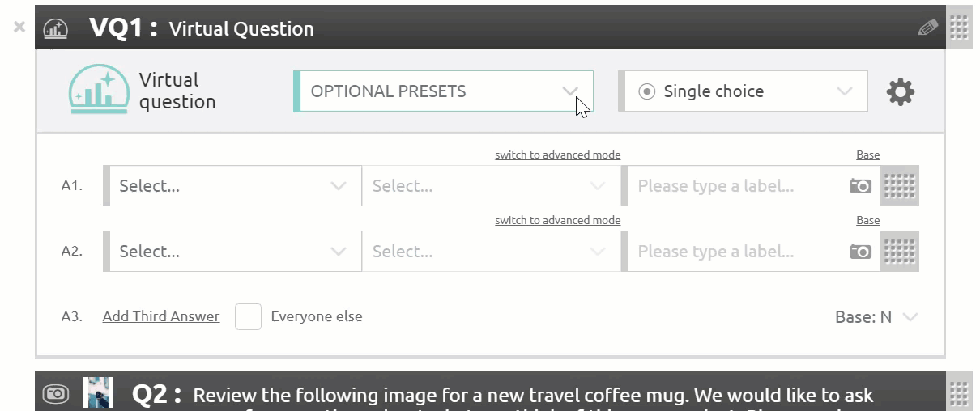Viewport: 980px width, 411px height.
Task: Click the chart icon beside the VQ1 title
Action: [55, 29]
